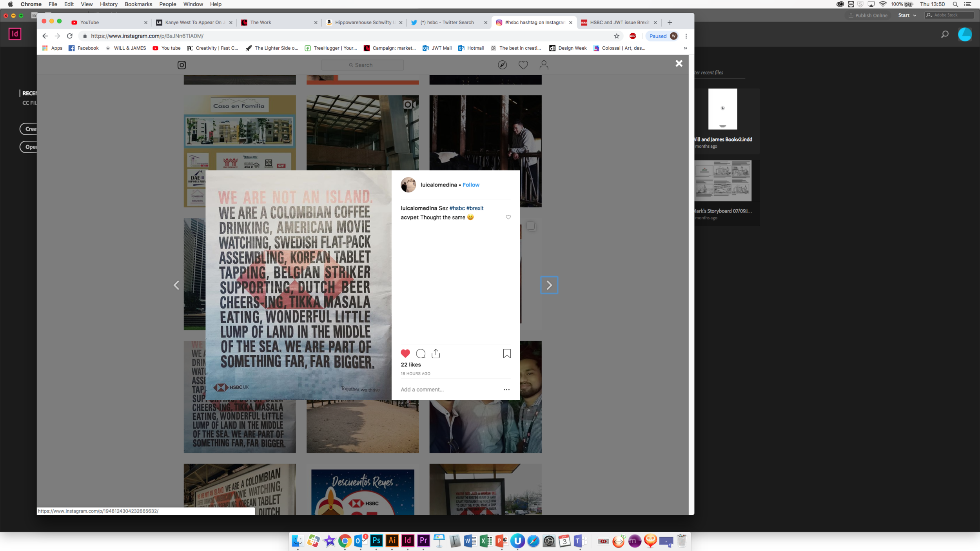Open the Apple menu
The image size is (980, 551).
(x=11, y=4)
